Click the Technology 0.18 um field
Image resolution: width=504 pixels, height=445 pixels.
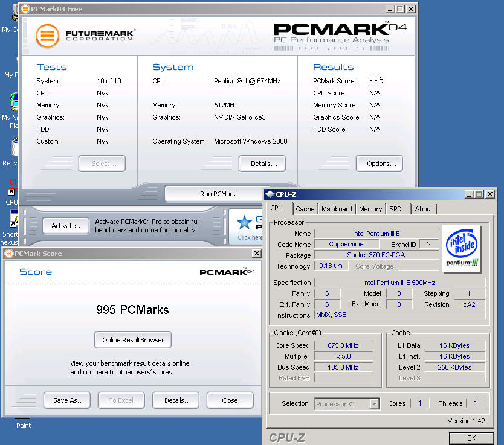click(x=331, y=266)
